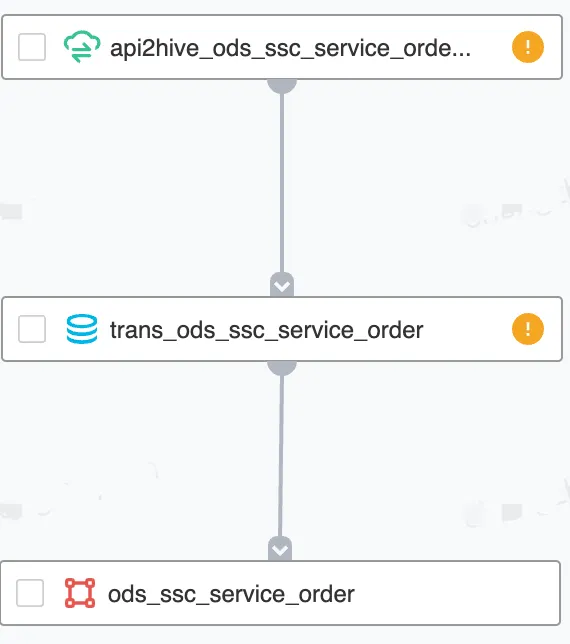This screenshot has height=644, width=570.
Task: Tick the checkbox for ods_ssc_service_order node
Action: [x=30, y=593]
